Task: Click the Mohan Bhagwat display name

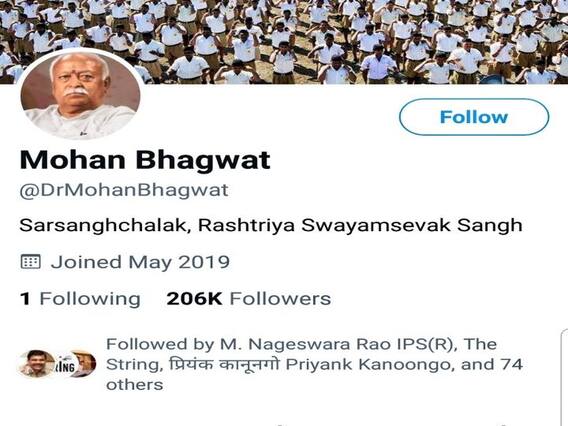Action: [x=145, y=160]
